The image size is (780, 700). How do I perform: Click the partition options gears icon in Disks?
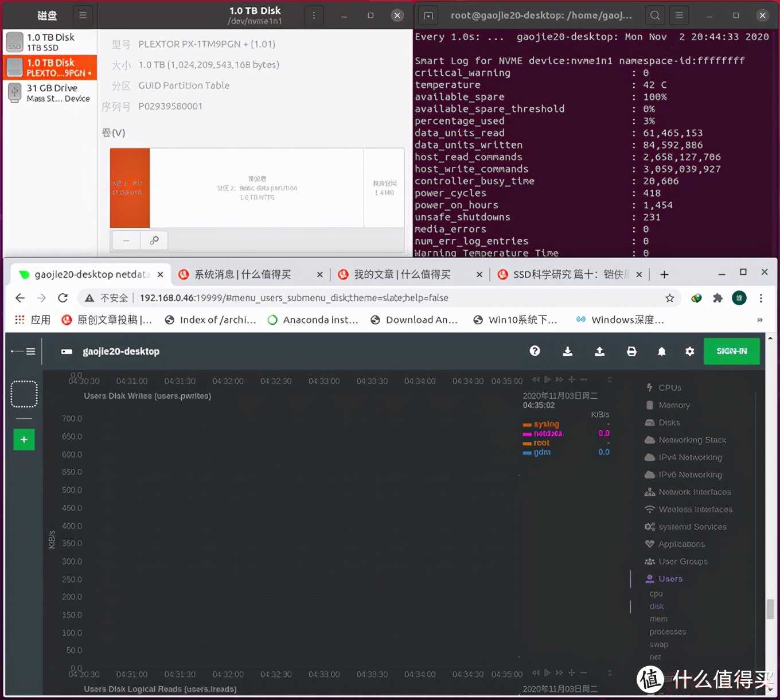point(154,240)
